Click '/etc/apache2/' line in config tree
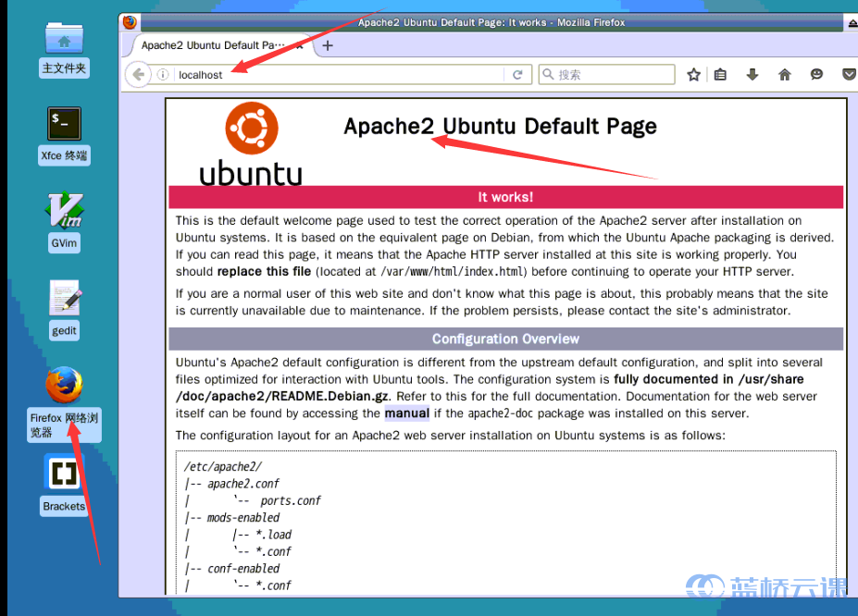 (x=223, y=467)
